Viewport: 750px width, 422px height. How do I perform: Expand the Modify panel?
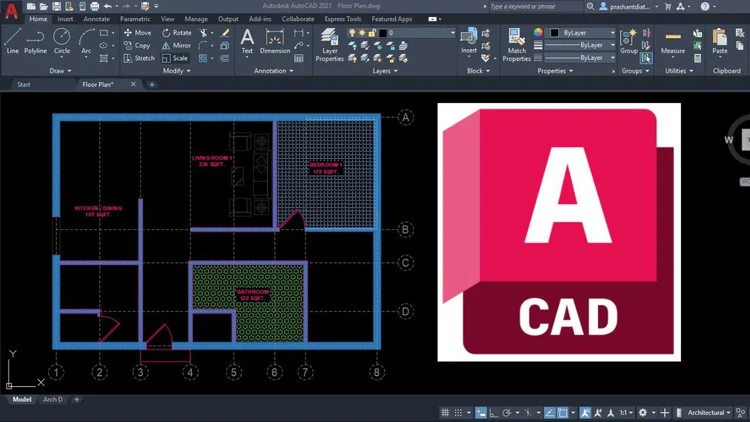pos(176,71)
